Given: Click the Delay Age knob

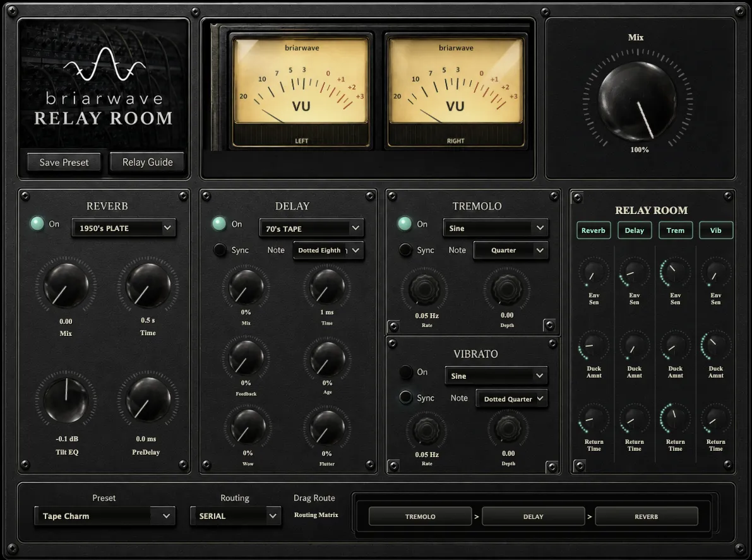Looking at the screenshot, I should pos(327,358).
